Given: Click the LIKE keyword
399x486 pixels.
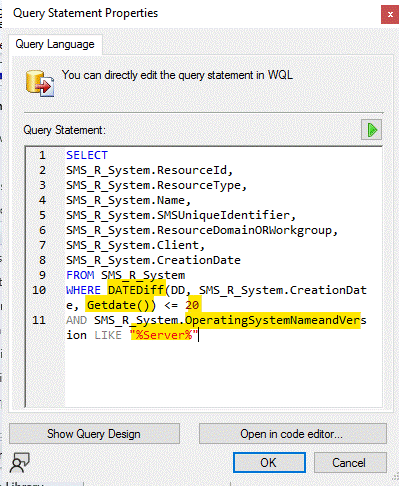Looking at the screenshot, I should click(x=108, y=335).
